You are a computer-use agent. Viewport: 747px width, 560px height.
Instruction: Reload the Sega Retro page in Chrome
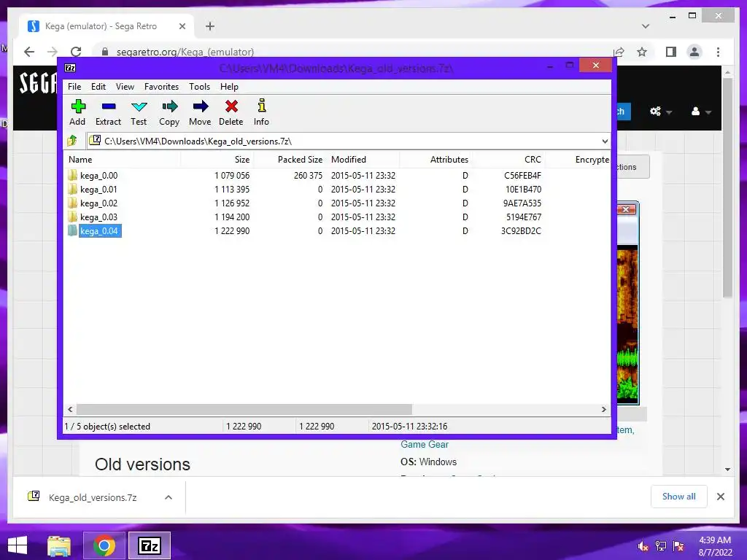pos(76,52)
